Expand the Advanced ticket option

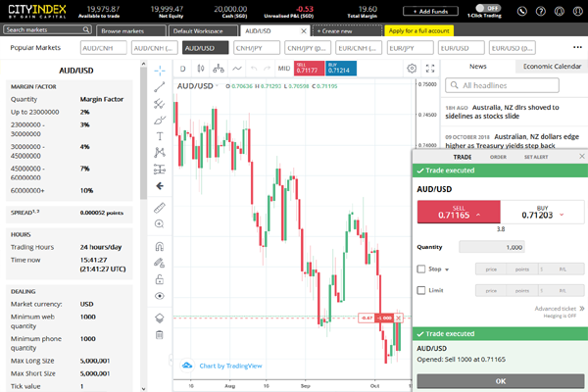coord(560,309)
